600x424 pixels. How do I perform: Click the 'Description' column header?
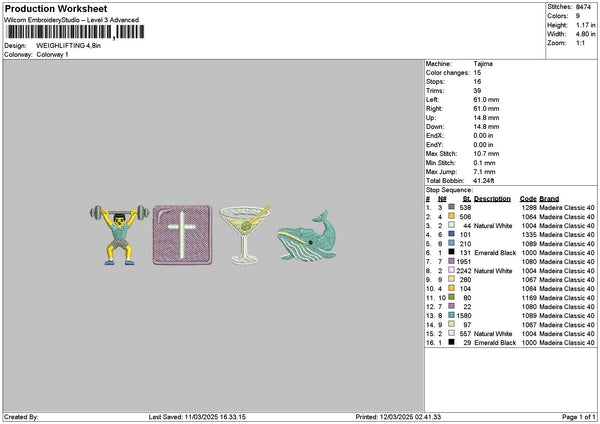tap(492, 199)
